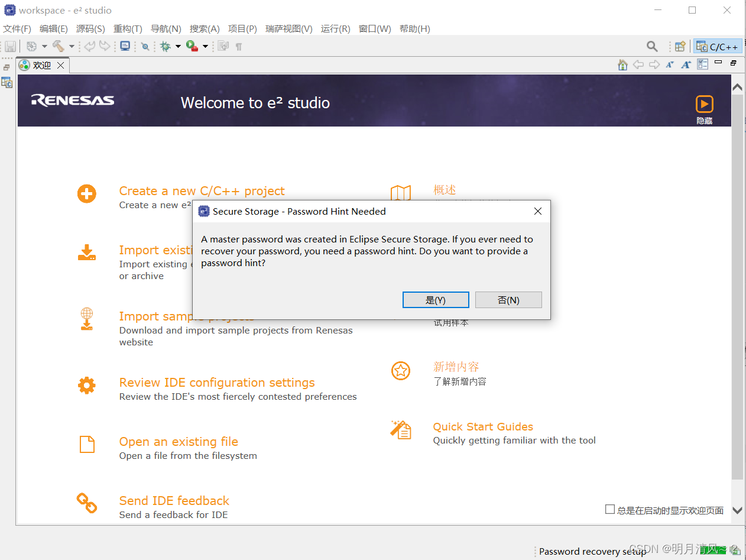Click the Save toolbar icon
Viewport: 746px width, 560px height.
[x=11, y=46]
